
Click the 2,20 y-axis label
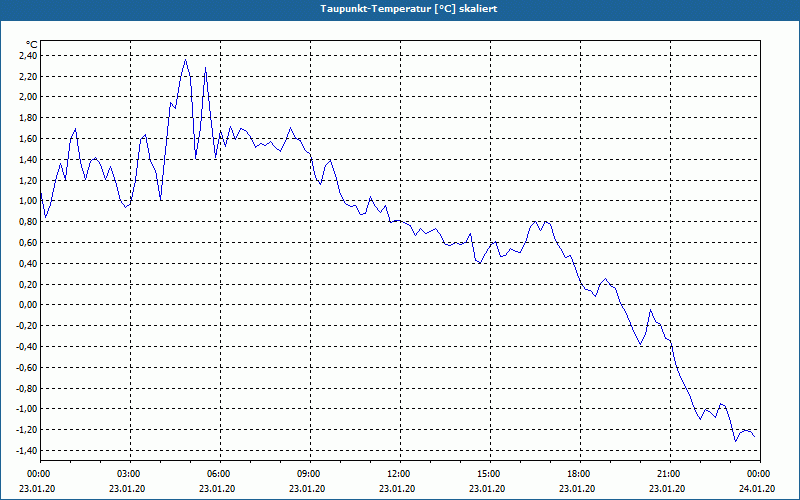29,77
